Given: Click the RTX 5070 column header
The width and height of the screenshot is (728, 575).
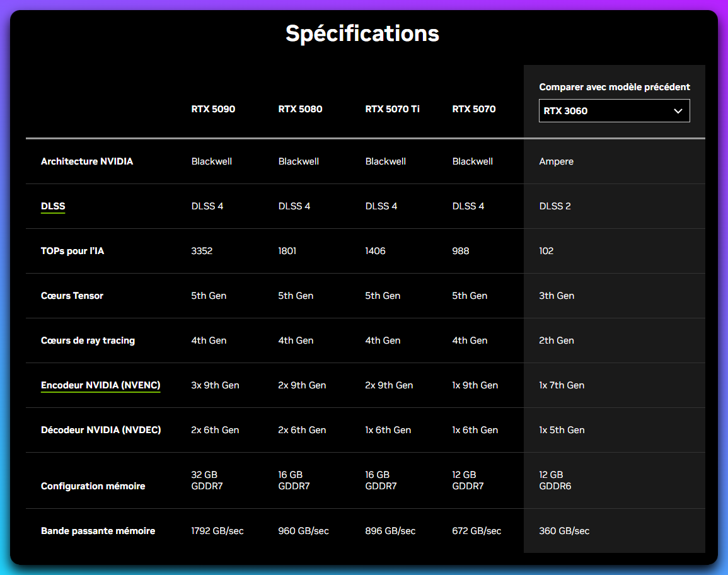Looking at the screenshot, I should [473, 108].
